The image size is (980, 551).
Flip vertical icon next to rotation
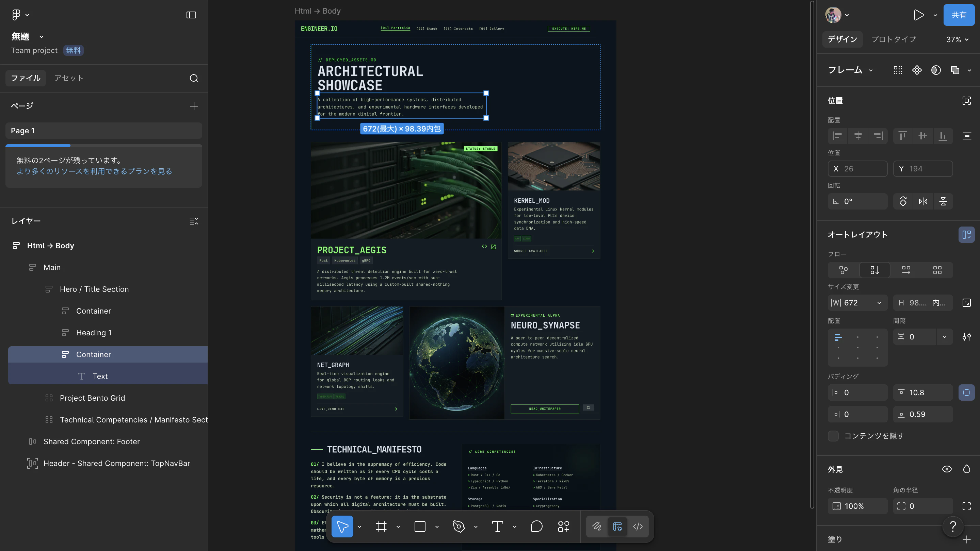coord(943,201)
